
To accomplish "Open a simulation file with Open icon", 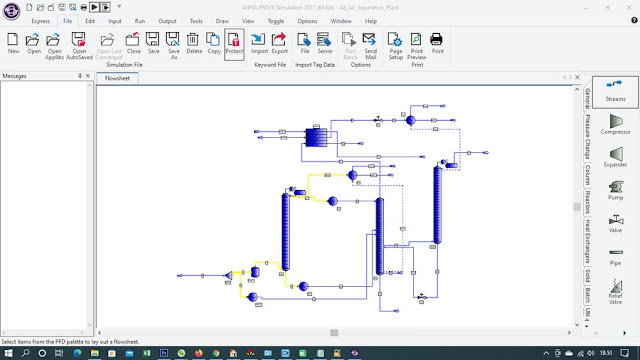I will pyautogui.click(x=33, y=43).
